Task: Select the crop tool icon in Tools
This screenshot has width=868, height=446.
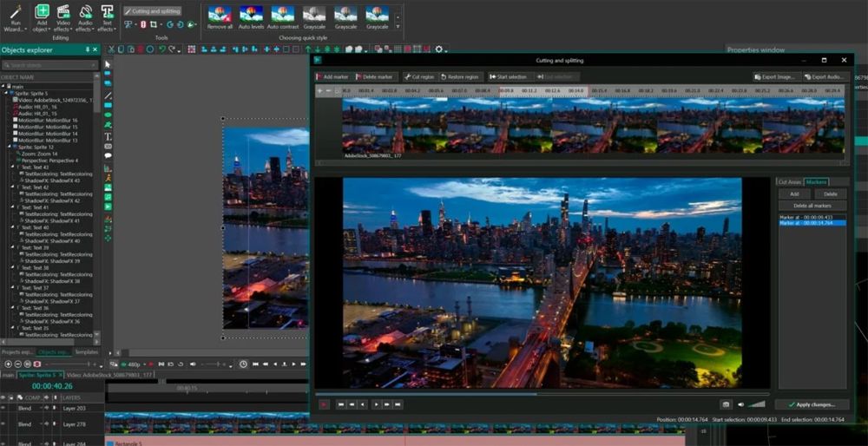Action: tap(154, 24)
